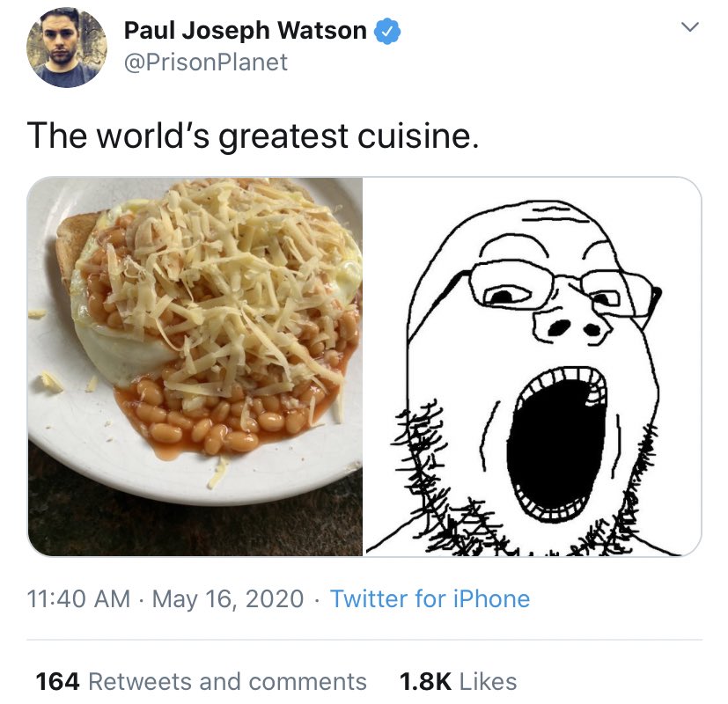
Task: Click the Retweets and comments label text
Action: pos(227,682)
